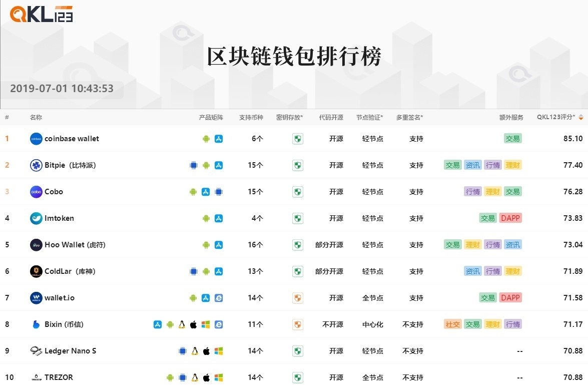Click 额外服务 column header

511,117
